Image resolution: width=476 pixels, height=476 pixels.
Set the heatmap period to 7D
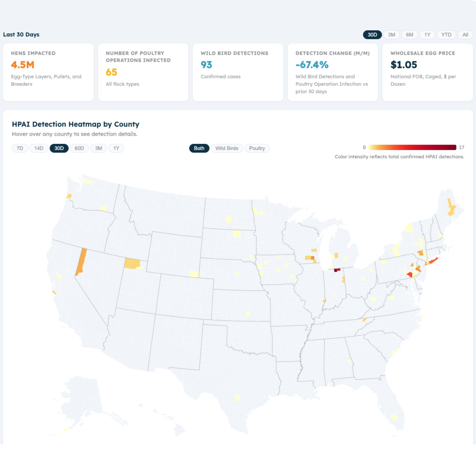pos(20,148)
